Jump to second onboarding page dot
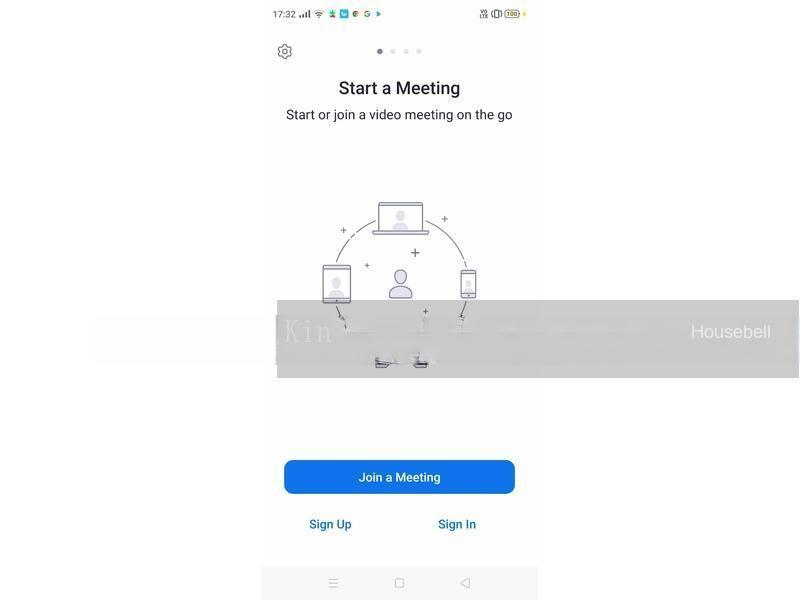 pyautogui.click(x=393, y=51)
